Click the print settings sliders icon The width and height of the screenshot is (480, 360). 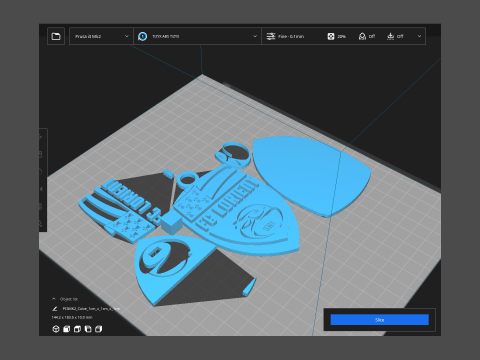click(x=271, y=36)
